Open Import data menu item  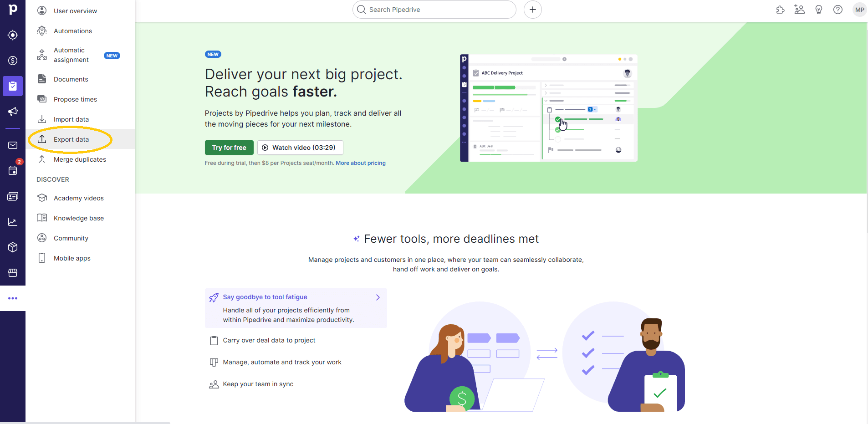[80, 119]
